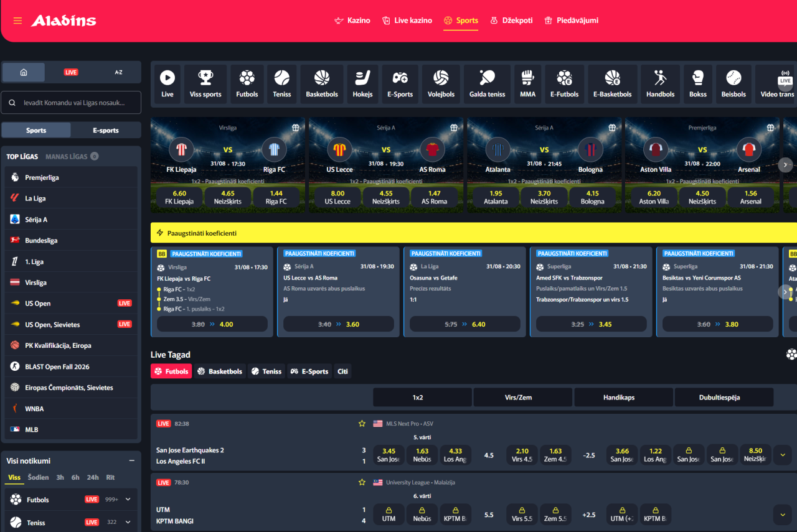
Task: Select the 3h time filter tab
Action: tap(60, 477)
